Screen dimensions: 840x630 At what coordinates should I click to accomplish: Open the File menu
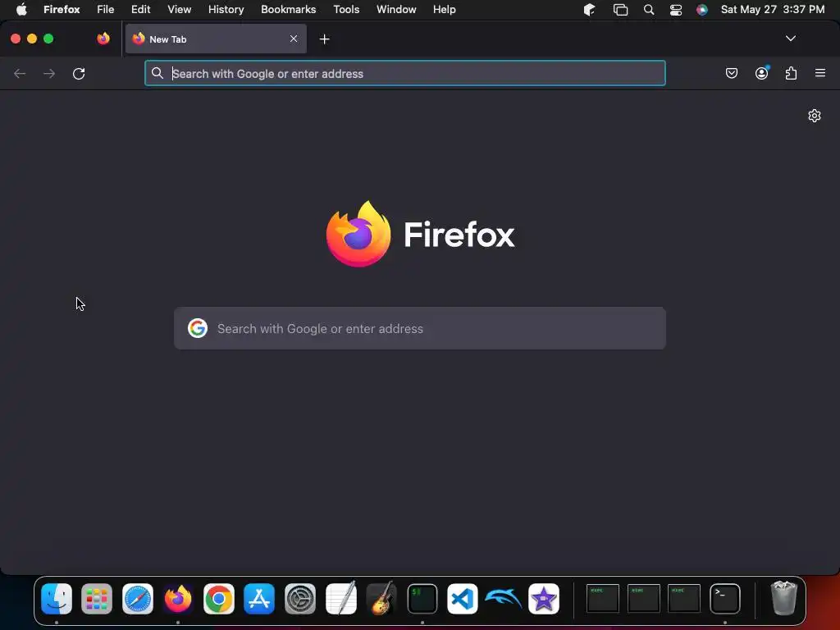click(x=106, y=10)
